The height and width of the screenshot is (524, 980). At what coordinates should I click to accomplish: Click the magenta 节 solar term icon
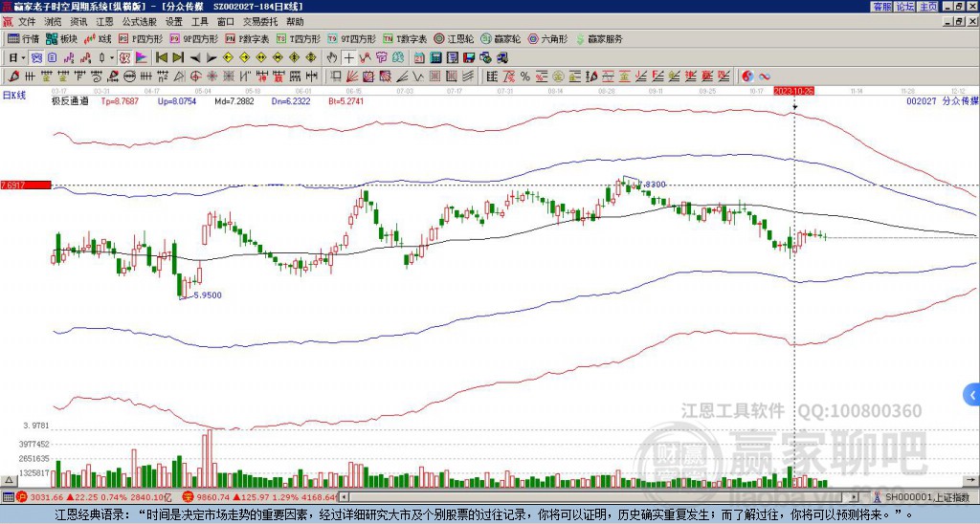coord(381,58)
